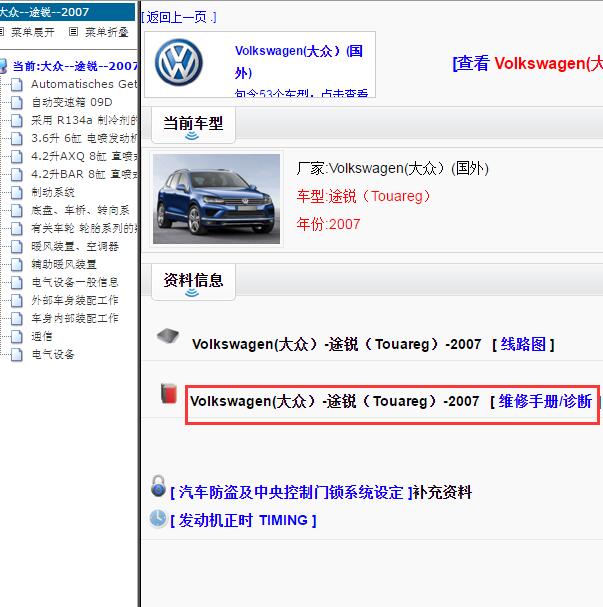Select tree item 外部车身装配工作
Image resolution: width=603 pixels, height=607 pixels.
pyautogui.click(x=75, y=300)
